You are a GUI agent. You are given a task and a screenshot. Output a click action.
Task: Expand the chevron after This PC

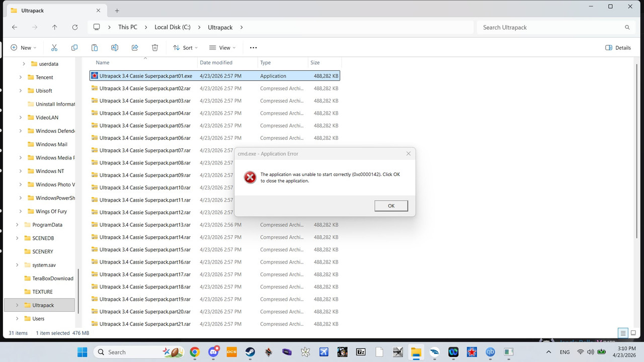click(145, 27)
